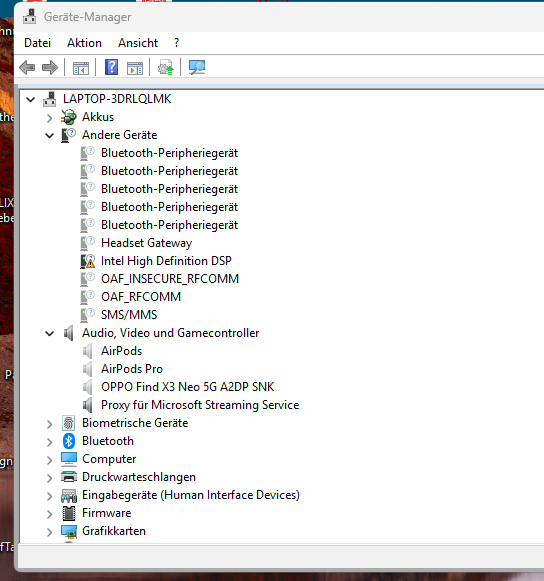Open the Datei menu
This screenshot has width=544, height=581.
(37, 43)
